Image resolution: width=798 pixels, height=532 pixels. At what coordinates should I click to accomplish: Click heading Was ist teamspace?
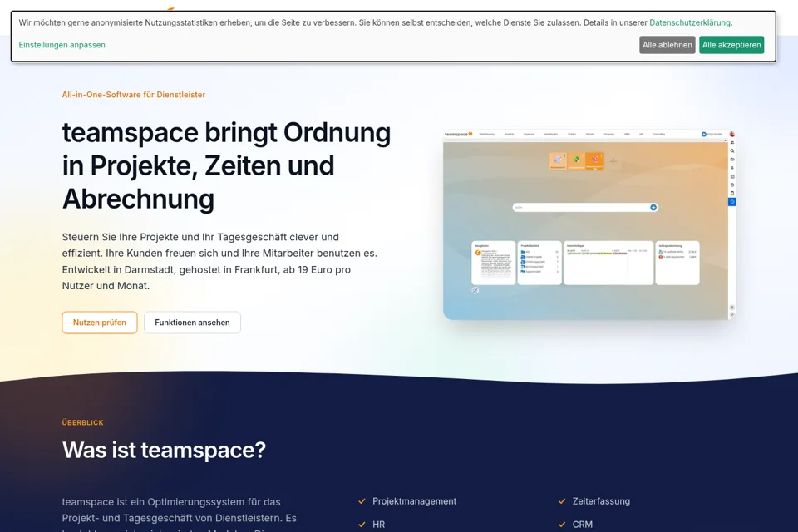pos(164,450)
